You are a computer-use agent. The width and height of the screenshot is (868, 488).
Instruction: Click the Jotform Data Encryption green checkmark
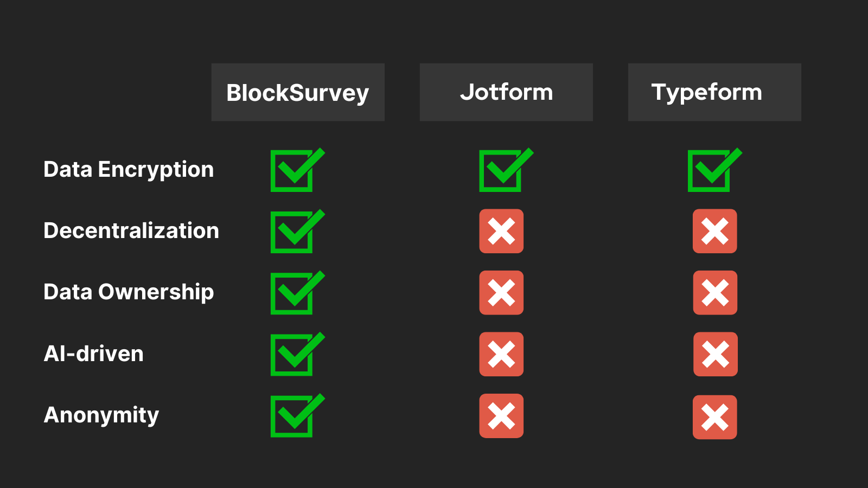point(506,170)
